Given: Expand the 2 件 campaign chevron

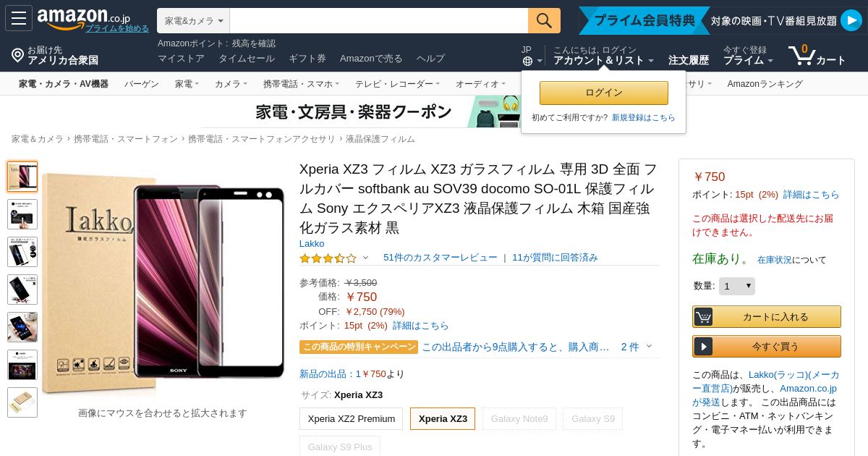Looking at the screenshot, I should (649, 347).
